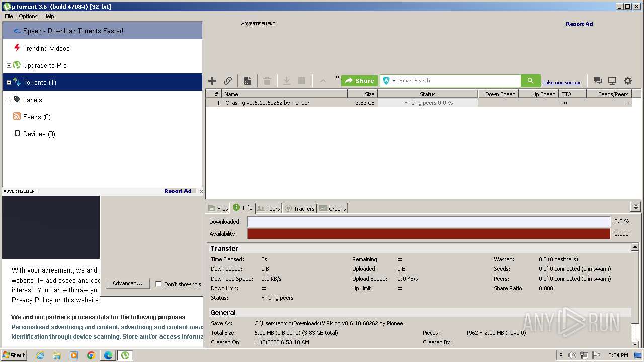This screenshot has width=644, height=362.
Task: Click the remote monitor icon
Action: (x=612, y=81)
